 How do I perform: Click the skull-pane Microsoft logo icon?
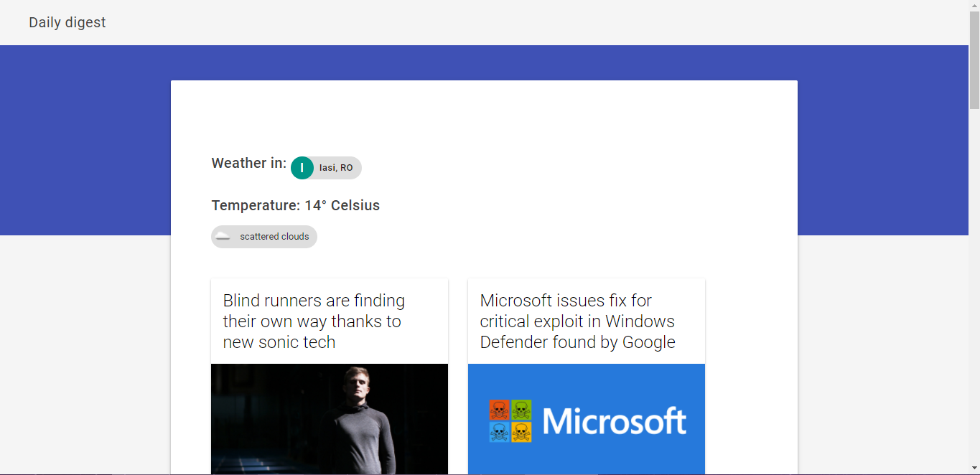[x=510, y=421]
